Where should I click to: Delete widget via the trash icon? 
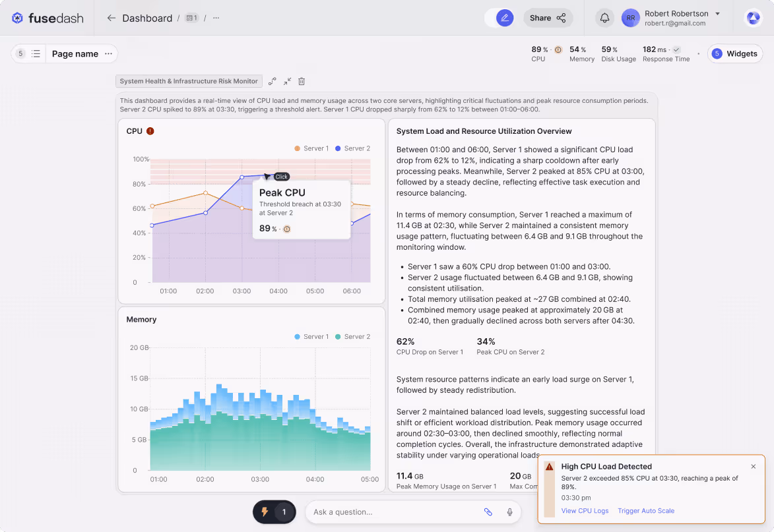302,81
